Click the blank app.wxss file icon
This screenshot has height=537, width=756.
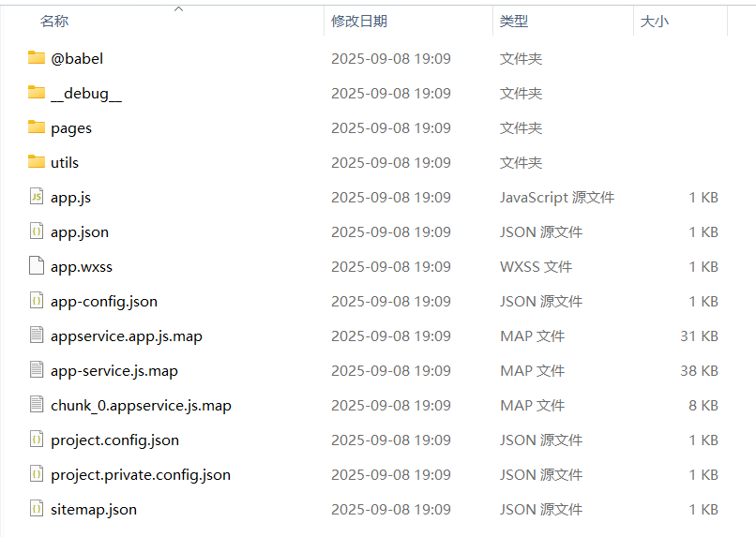(x=37, y=266)
